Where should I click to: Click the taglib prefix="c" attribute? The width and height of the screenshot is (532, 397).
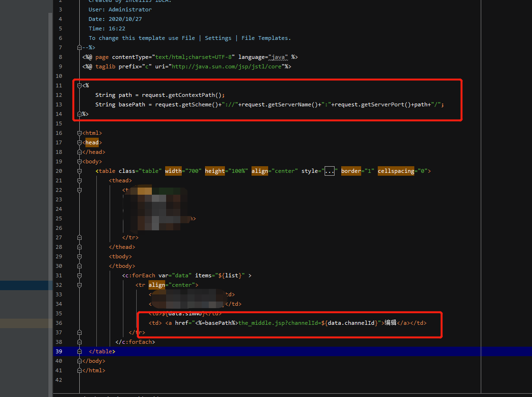pyautogui.click(x=135, y=66)
